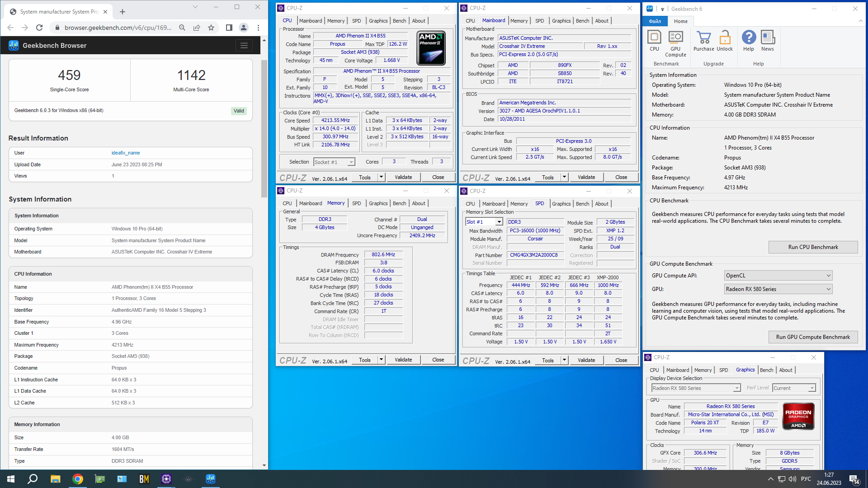Bookmark page with the star icon
Image resolution: width=868 pixels, height=488 pixels.
point(211,28)
